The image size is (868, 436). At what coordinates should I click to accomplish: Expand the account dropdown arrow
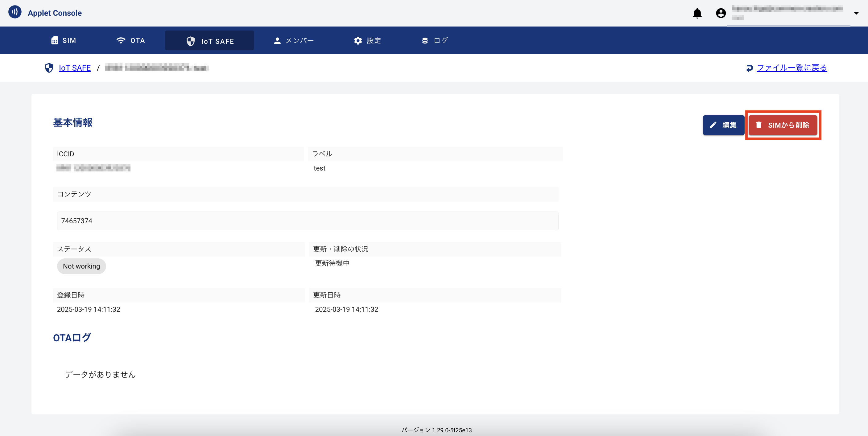[856, 13]
